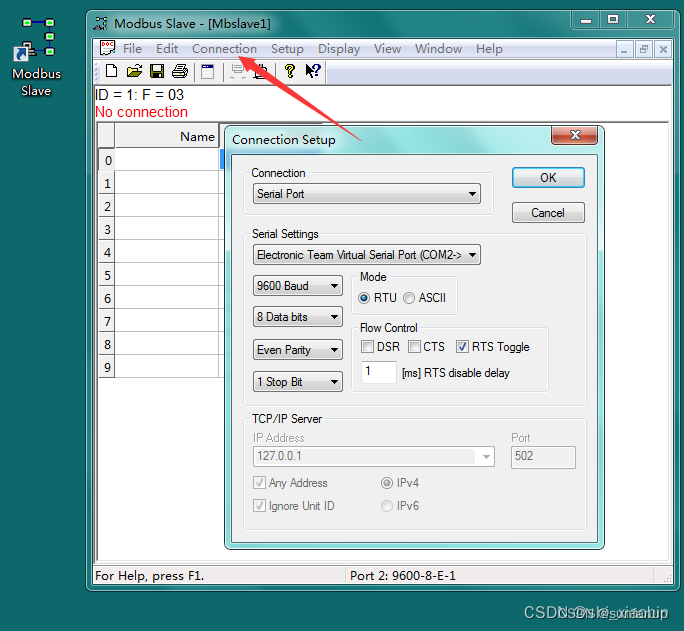
Task: Select RTU mode radio button
Action: pyautogui.click(x=364, y=298)
